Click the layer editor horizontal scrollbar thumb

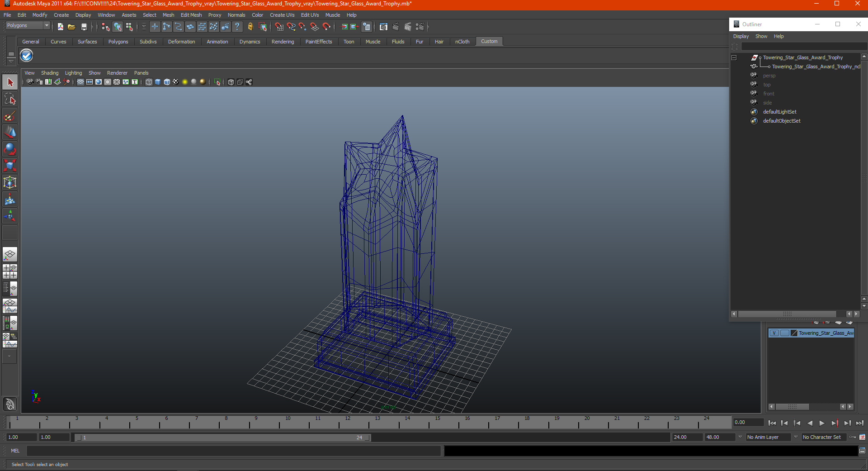pyautogui.click(x=792, y=407)
